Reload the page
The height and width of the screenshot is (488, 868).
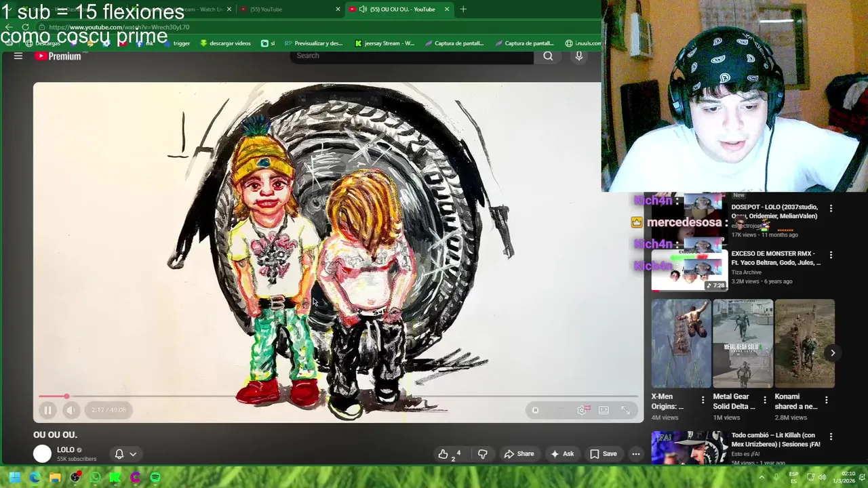(x=25, y=27)
